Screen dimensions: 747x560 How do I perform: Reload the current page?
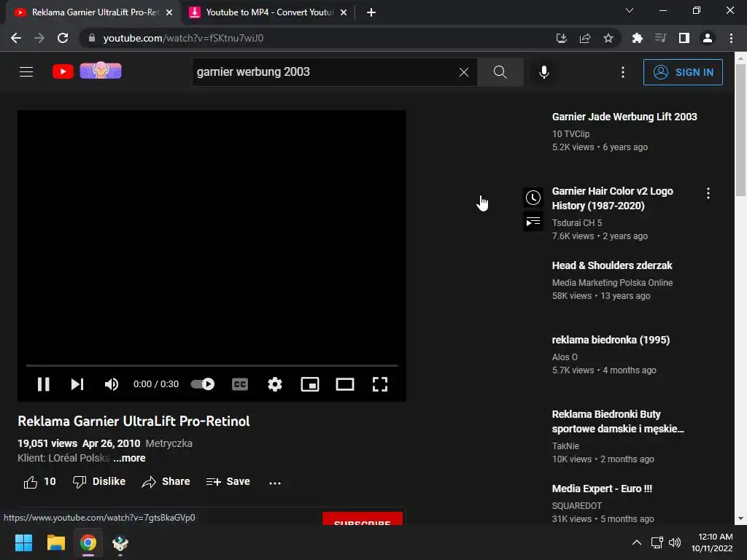(x=63, y=38)
